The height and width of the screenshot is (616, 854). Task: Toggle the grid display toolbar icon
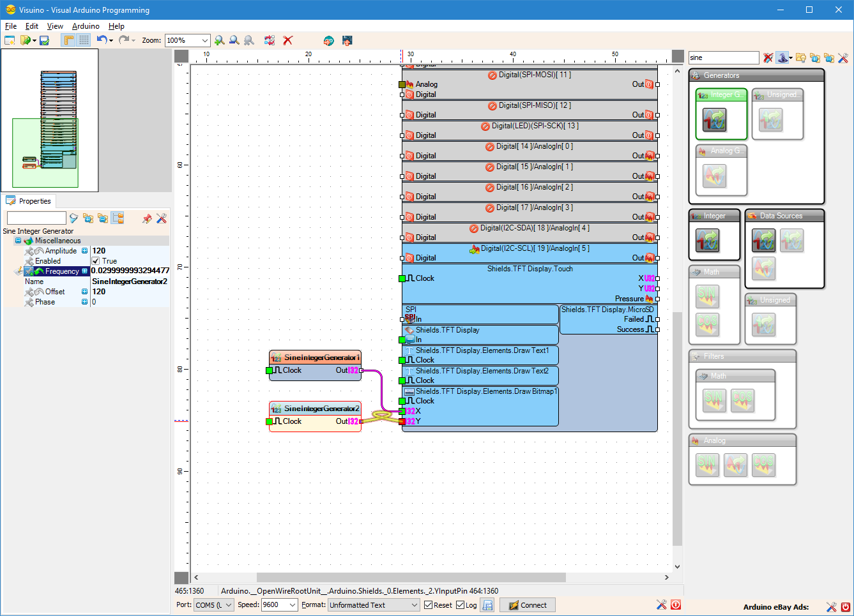point(84,40)
